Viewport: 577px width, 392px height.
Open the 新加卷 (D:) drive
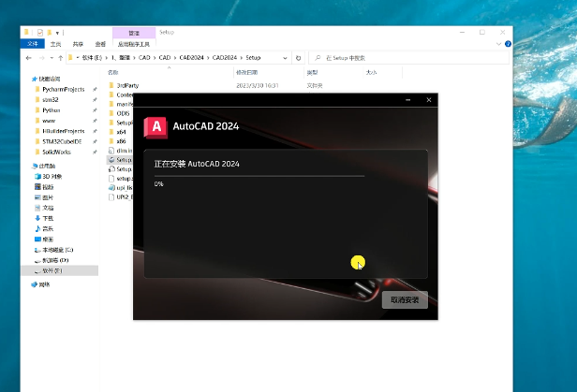pos(55,260)
